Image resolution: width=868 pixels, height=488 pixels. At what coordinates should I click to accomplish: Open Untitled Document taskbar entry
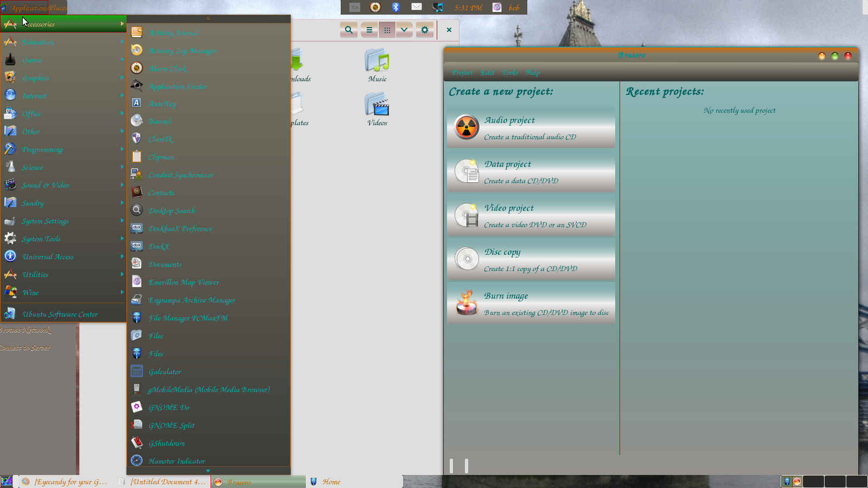tap(163, 481)
